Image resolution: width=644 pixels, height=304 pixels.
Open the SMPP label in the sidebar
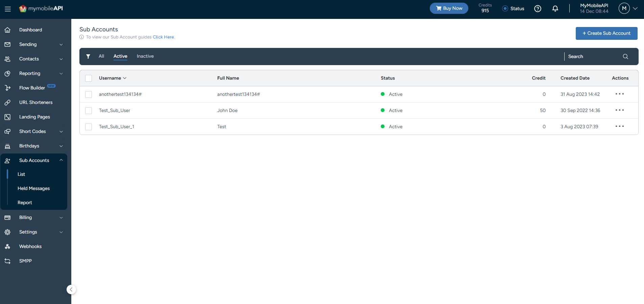(25, 261)
